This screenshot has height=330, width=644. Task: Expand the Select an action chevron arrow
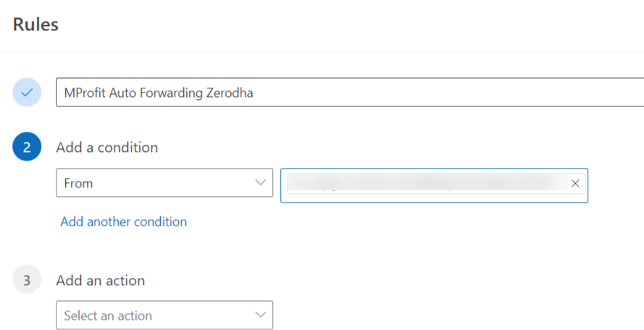[x=260, y=315]
